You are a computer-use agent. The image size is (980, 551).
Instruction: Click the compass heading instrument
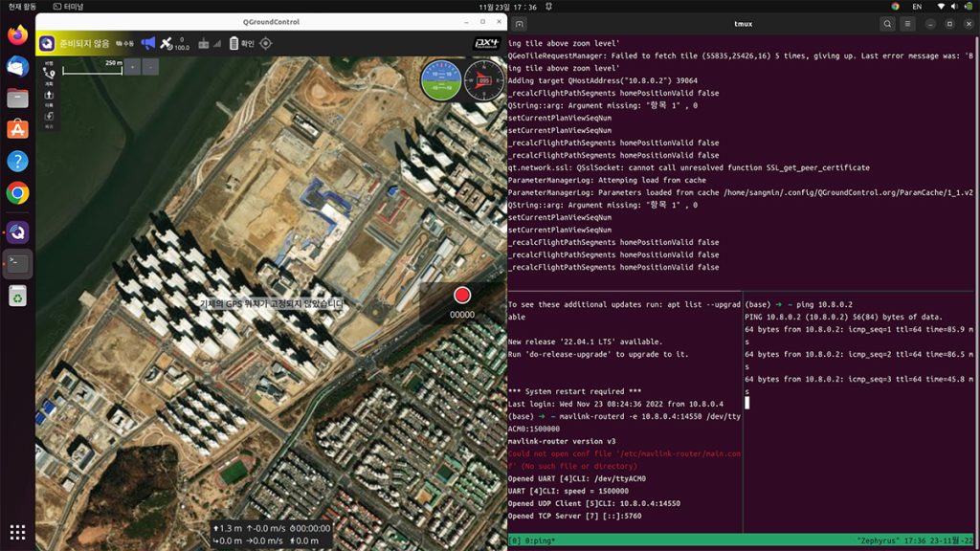click(x=484, y=80)
